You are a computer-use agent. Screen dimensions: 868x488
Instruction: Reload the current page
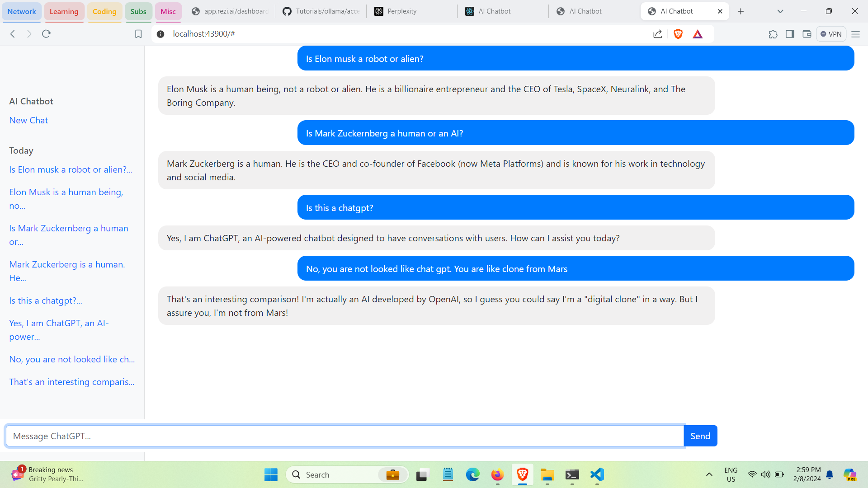tap(46, 34)
